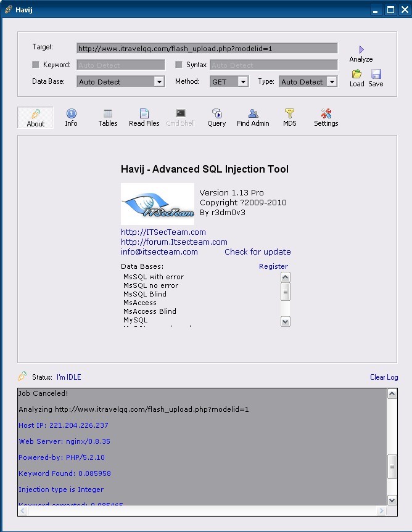Select "MsSQL no error" in list
This screenshot has width=412, height=532.
coord(150,285)
